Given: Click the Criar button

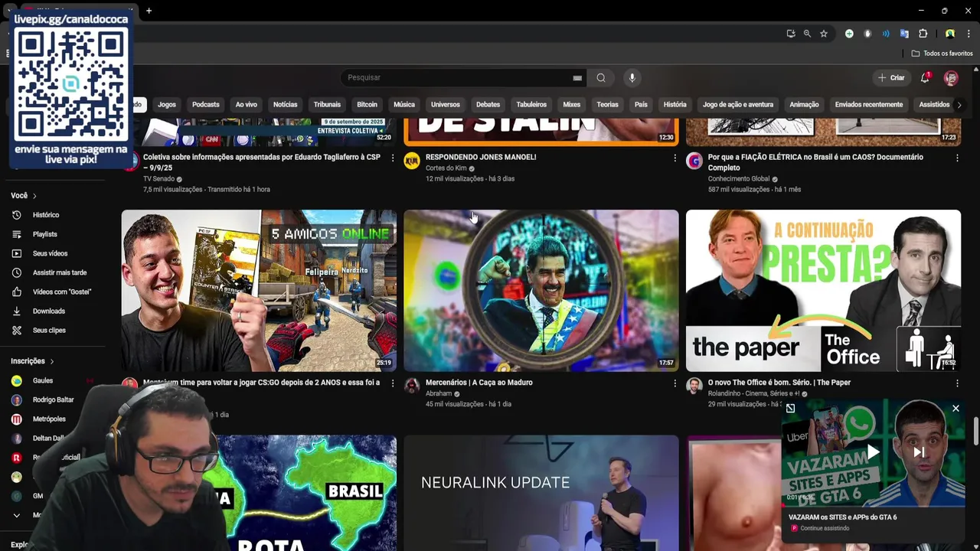Looking at the screenshot, I should (891, 77).
